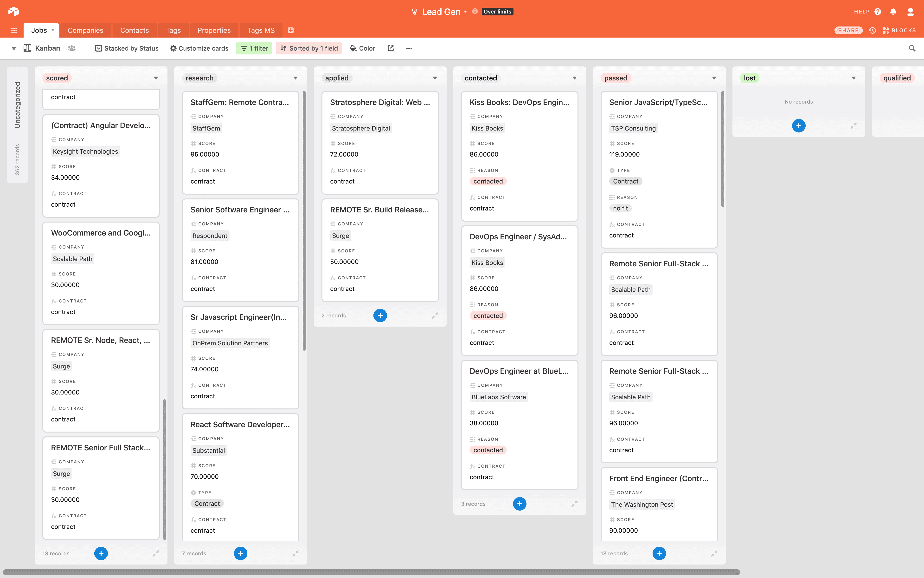Add a record to the lost stack
Screen dimensions: 924x578
click(x=799, y=126)
